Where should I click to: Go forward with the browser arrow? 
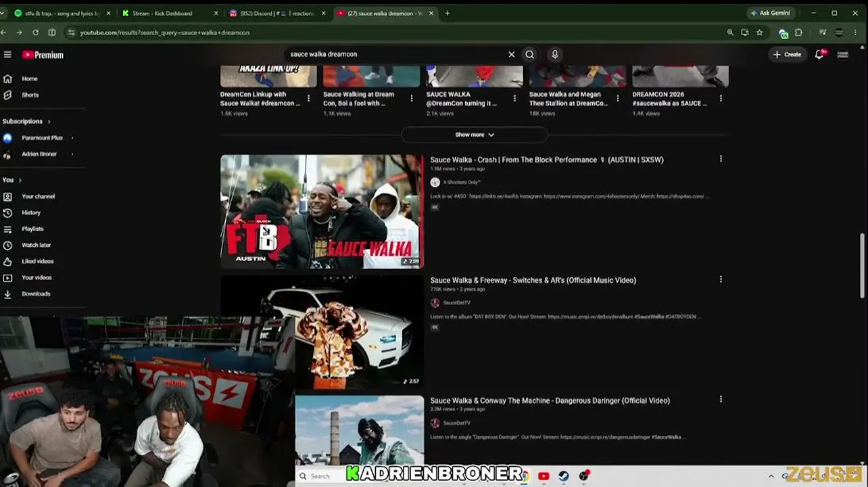coord(18,32)
